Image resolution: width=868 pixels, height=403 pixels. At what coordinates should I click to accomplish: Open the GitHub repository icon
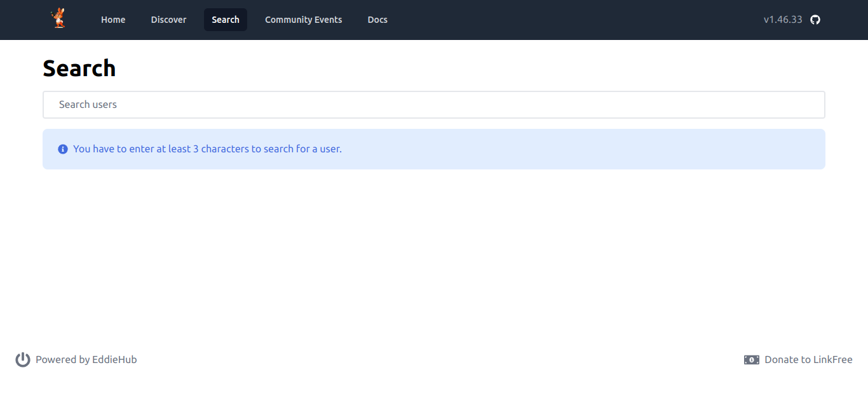pyautogui.click(x=815, y=20)
